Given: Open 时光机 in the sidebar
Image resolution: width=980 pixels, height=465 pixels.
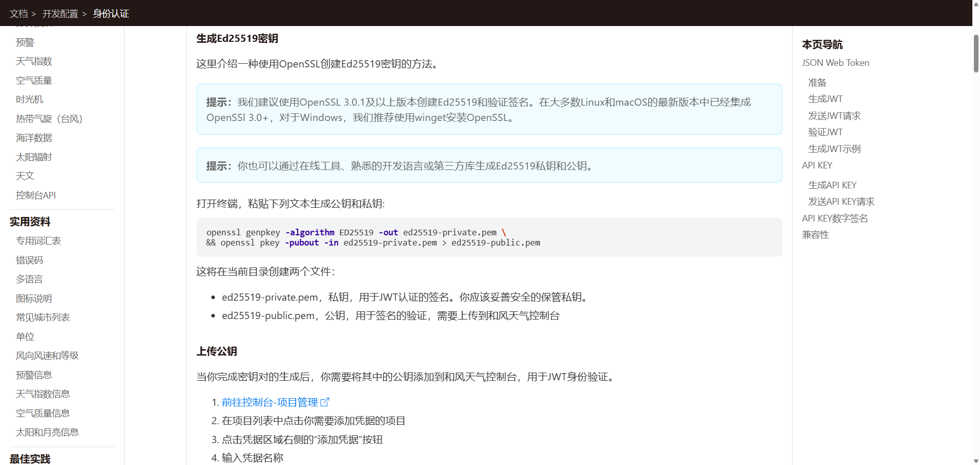Looking at the screenshot, I should click(30, 100).
